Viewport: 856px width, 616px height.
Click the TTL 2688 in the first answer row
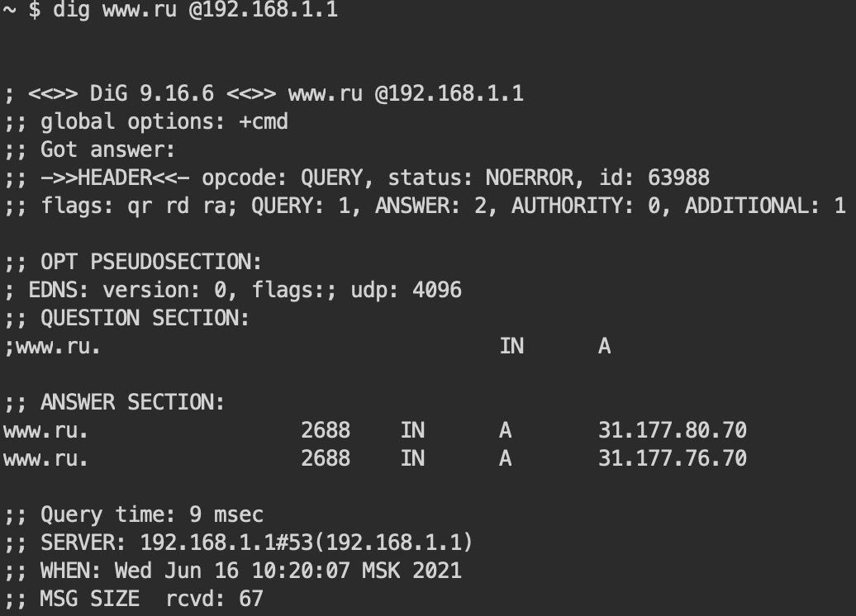coord(325,430)
